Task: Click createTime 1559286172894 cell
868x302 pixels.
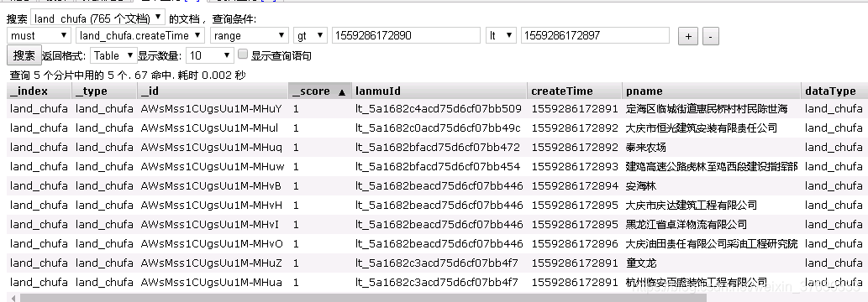Action: tap(575, 186)
